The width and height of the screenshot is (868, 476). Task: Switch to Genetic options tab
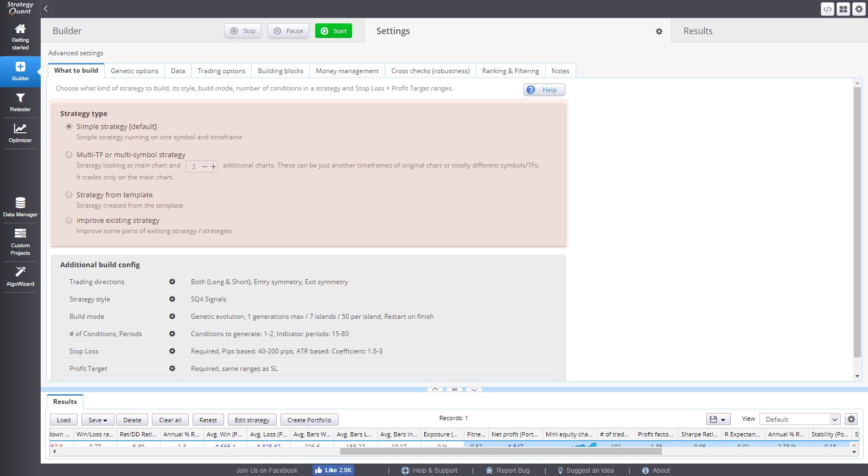pos(135,71)
